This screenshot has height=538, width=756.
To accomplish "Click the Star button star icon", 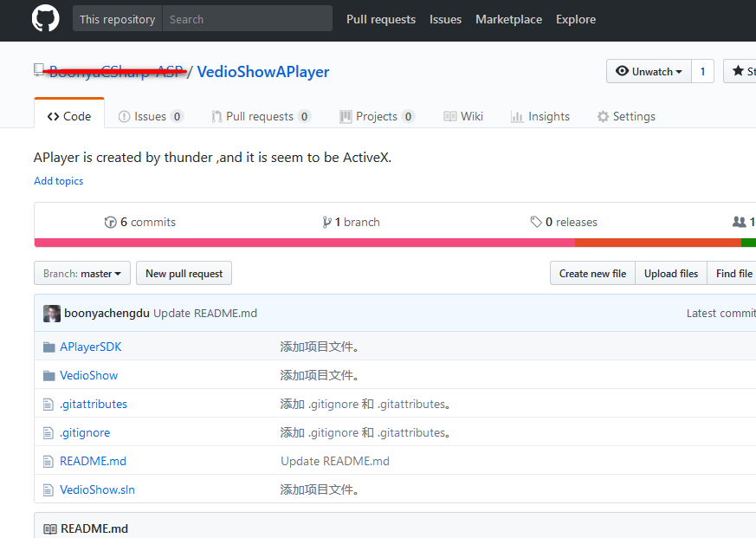I will (738, 71).
